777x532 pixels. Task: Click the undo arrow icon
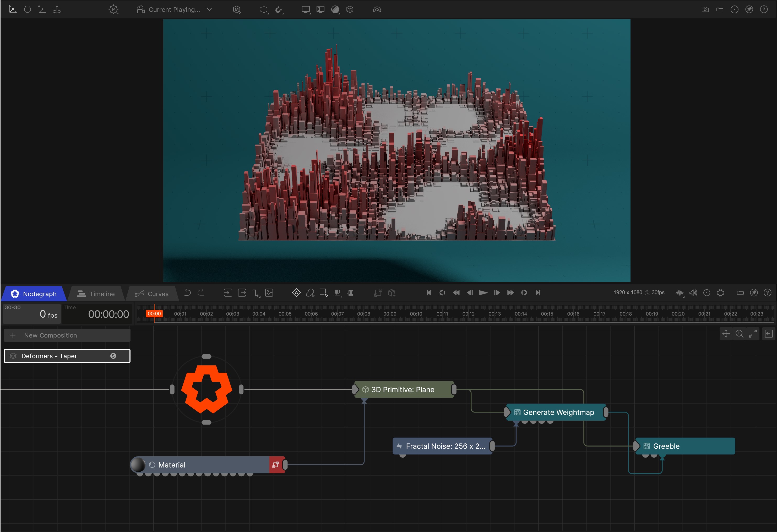(x=188, y=293)
